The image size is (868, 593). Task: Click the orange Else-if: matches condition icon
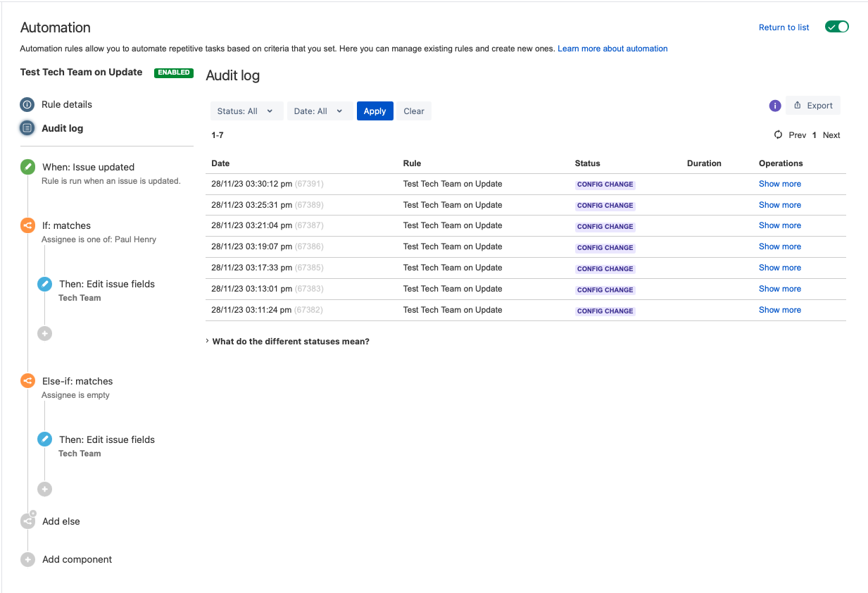[x=27, y=381]
